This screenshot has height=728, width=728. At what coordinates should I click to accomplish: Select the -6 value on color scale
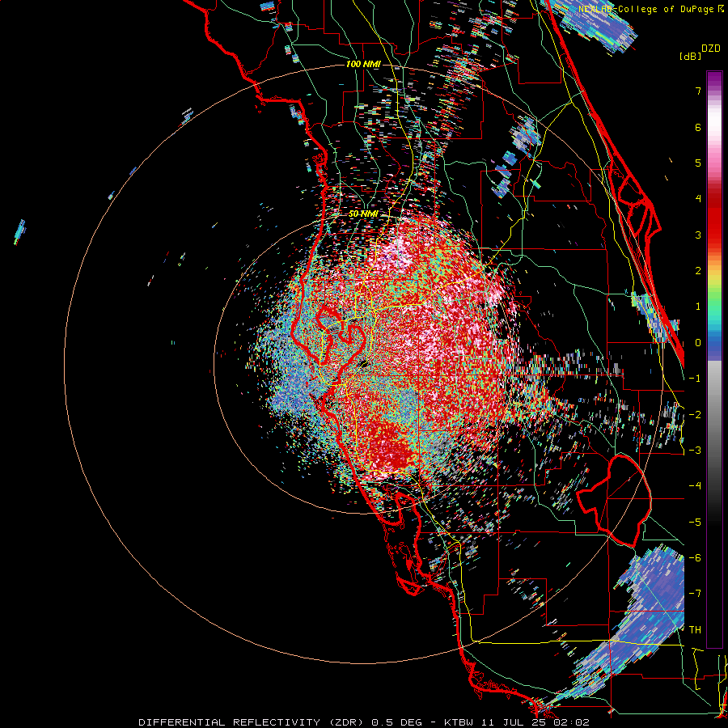pos(695,558)
